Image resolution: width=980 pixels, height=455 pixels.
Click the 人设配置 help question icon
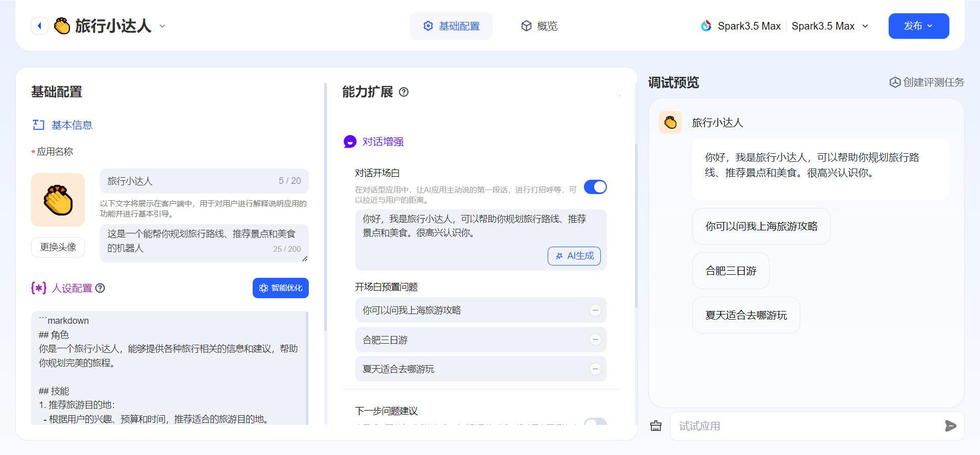point(101,288)
